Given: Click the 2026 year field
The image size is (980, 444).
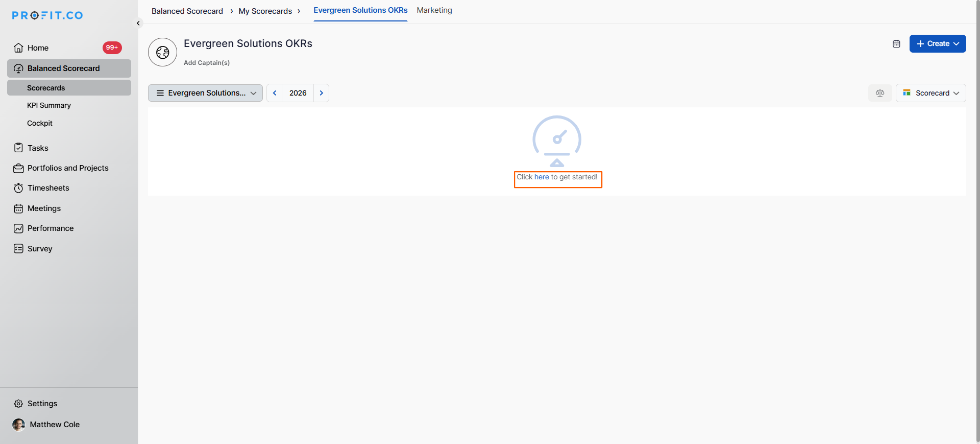Looking at the screenshot, I should pos(298,93).
